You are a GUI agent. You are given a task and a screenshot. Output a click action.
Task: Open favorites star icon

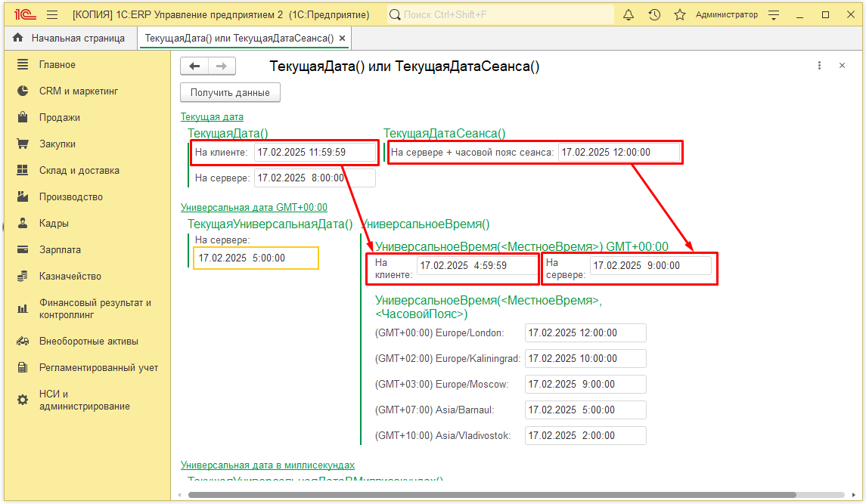point(679,14)
